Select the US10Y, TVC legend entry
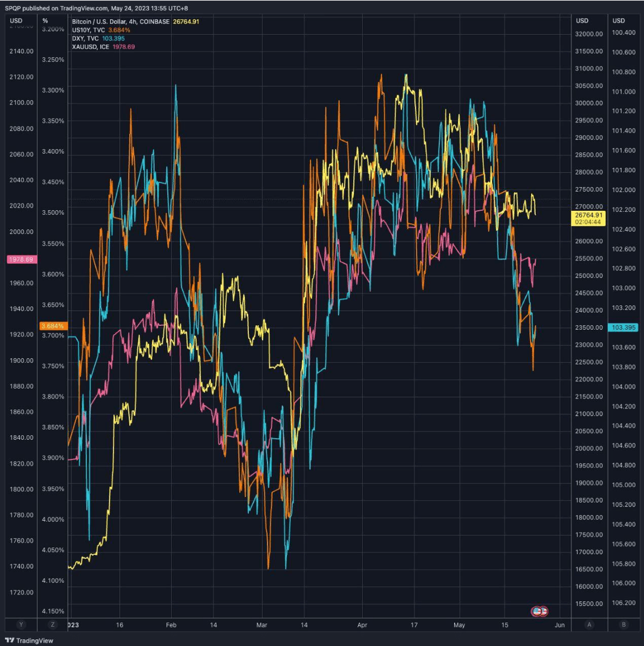Viewport: 644px width, 646px height. pyautogui.click(x=88, y=30)
